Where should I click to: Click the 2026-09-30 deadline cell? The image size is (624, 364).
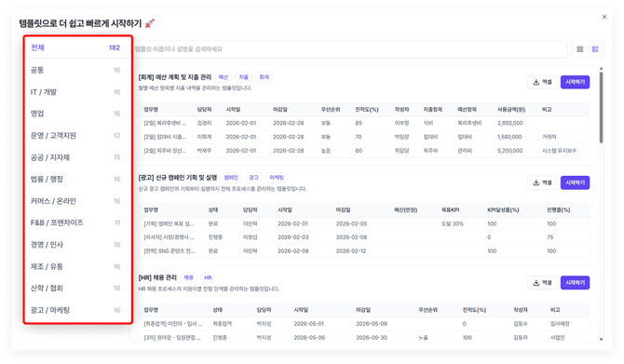tap(372, 338)
